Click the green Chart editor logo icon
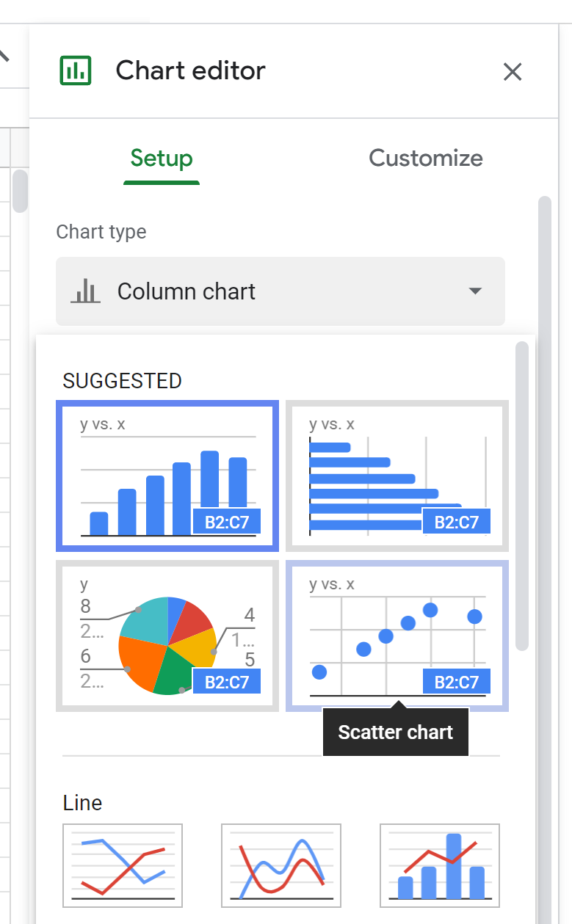Viewport: 572px width, 924px height. pos(75,70)
